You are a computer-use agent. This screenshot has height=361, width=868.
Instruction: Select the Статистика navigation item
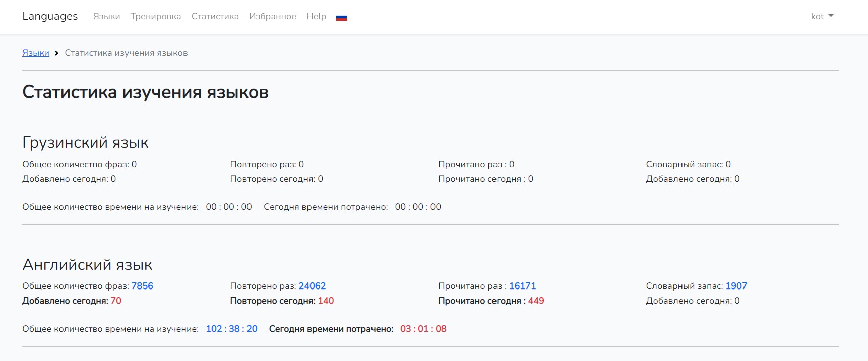tap(215, 16)
